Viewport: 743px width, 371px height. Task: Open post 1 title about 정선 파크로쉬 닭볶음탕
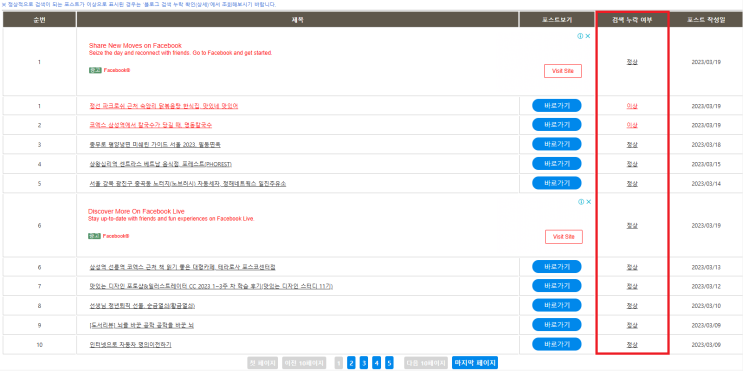point(163,106)
